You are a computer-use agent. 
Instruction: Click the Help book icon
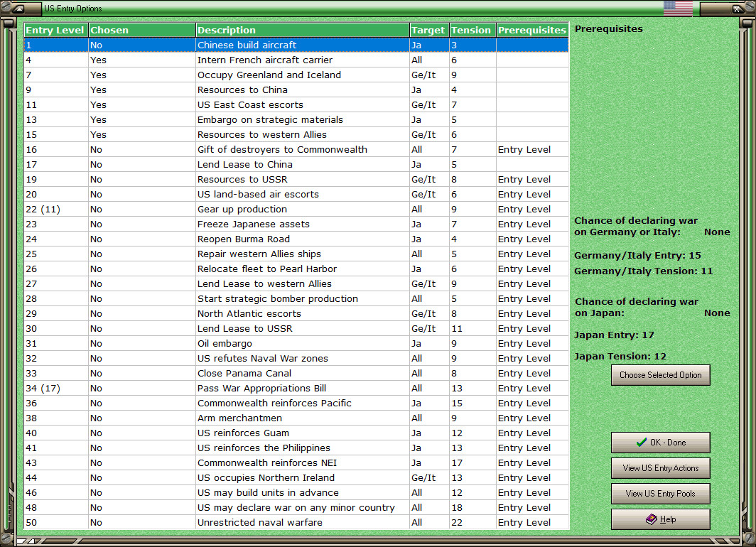[652, 519]
